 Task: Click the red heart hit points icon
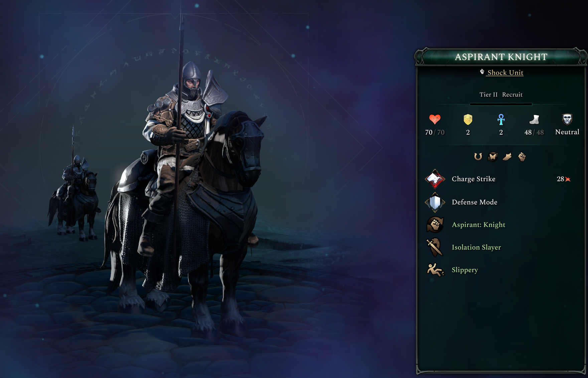click(435, 119)
